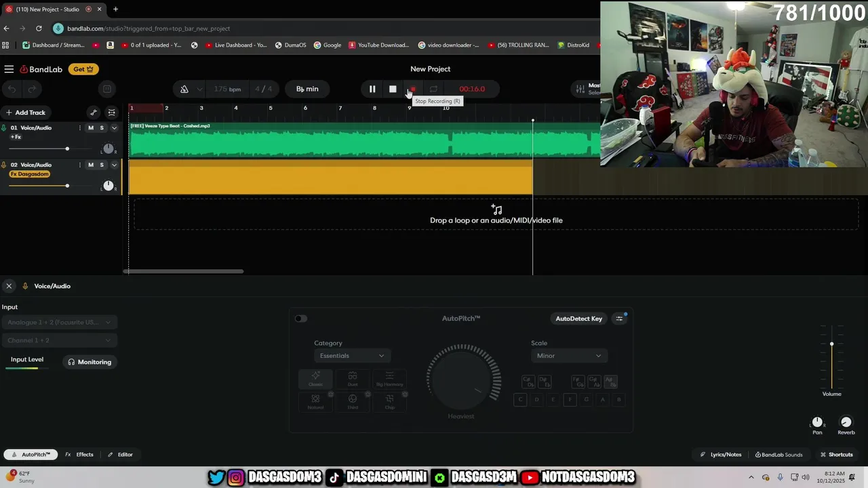The image size is (868, 488).
Task: Mute track 01 Voice/Audio
Action: point(91,128)
